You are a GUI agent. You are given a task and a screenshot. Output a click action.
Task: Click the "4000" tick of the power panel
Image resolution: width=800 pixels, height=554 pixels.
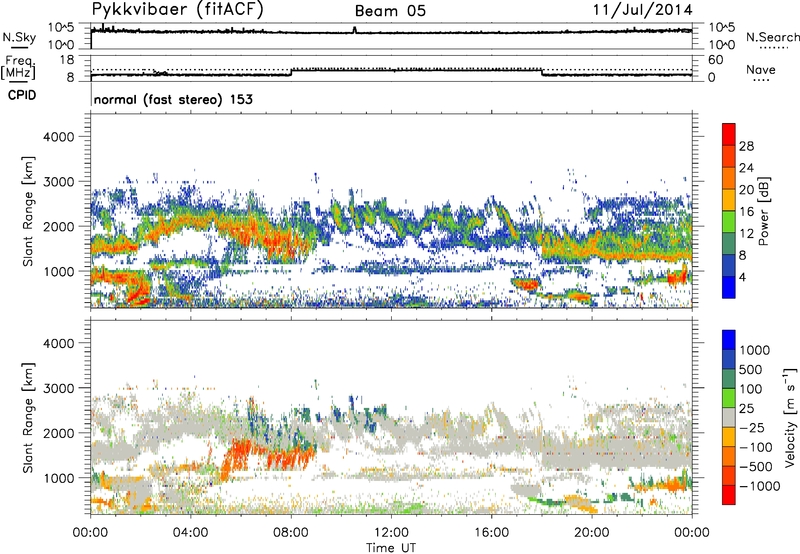coord(59,137)
